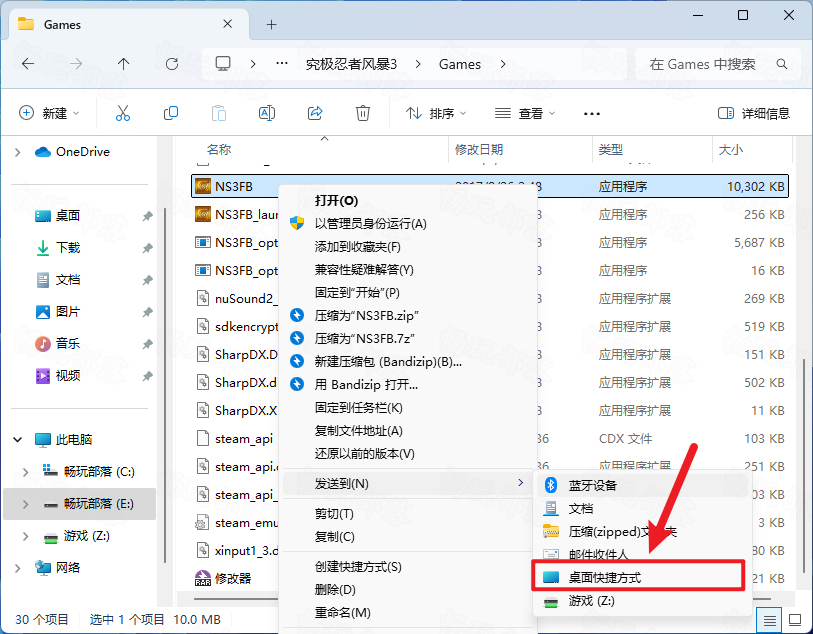This screenshot has height=634, width=813.
Task: Click the Rename icon in toolbar
Action: [x=267, y=113]
